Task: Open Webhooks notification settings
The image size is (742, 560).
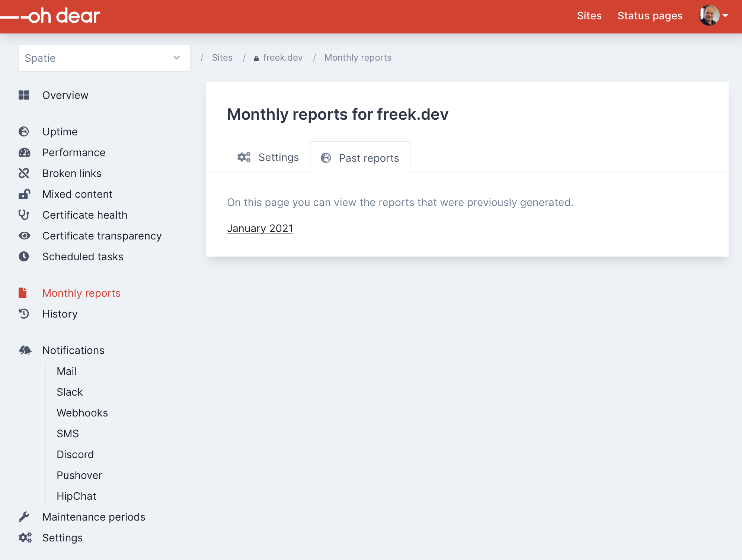Action: coord(82,413)
